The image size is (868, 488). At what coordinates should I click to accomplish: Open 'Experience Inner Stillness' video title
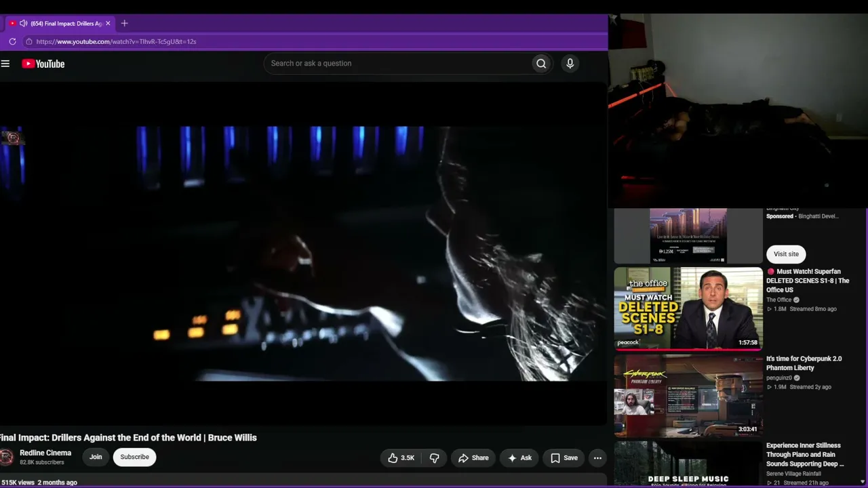pyautogui.click(x=805, y=455)
